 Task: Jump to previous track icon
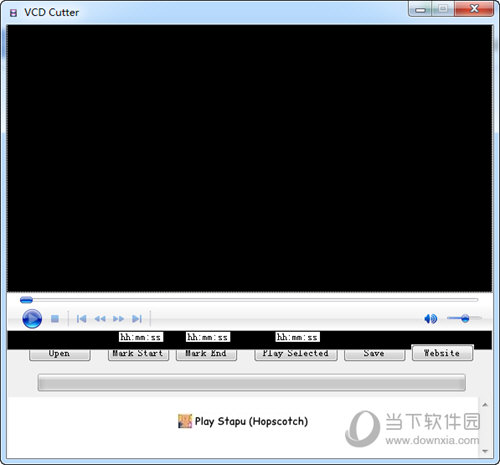point(81,319)
